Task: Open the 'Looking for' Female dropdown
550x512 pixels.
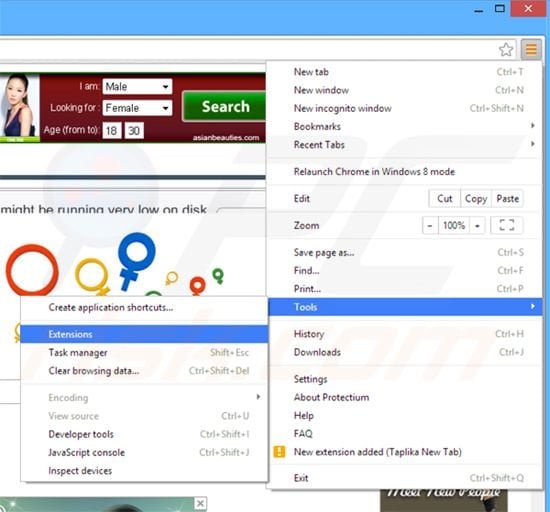Action: pos(137,108)
